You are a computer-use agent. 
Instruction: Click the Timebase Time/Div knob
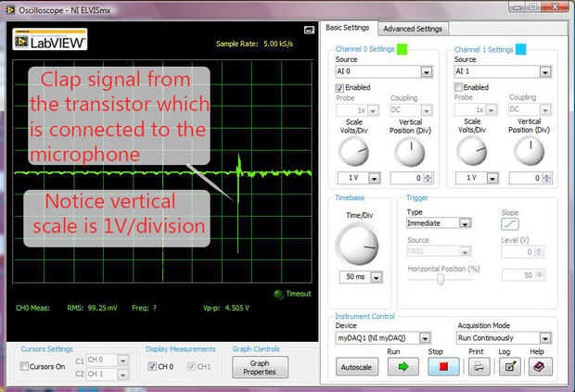pos(358,245)
